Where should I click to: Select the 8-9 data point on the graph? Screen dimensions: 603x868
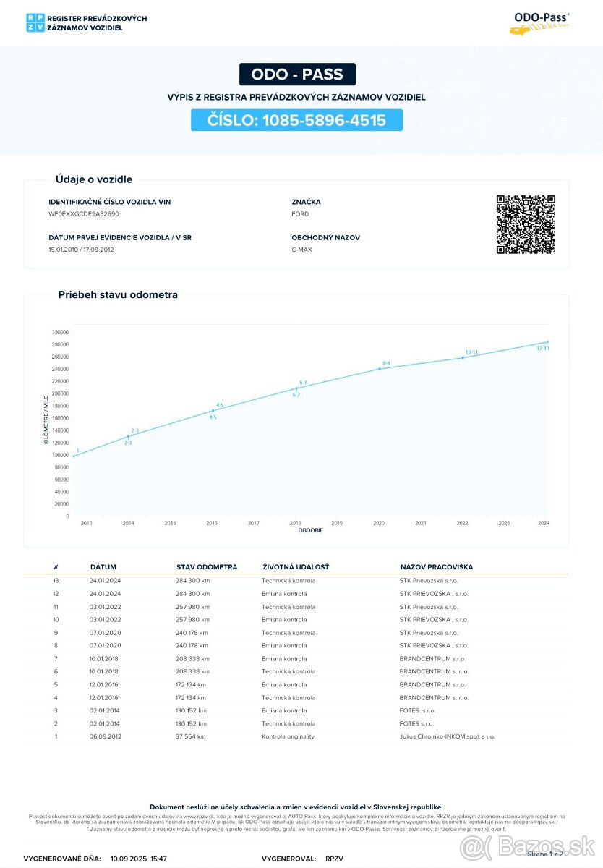380,369
